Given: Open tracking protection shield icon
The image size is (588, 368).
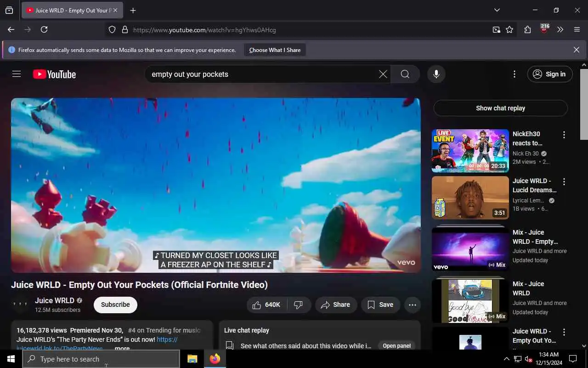Looking at the screenshot, I should click(x=112, y=29).
